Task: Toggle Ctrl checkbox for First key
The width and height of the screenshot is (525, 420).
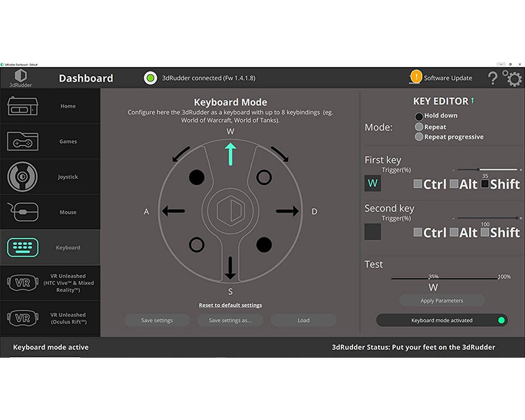Action: (417, 184)
